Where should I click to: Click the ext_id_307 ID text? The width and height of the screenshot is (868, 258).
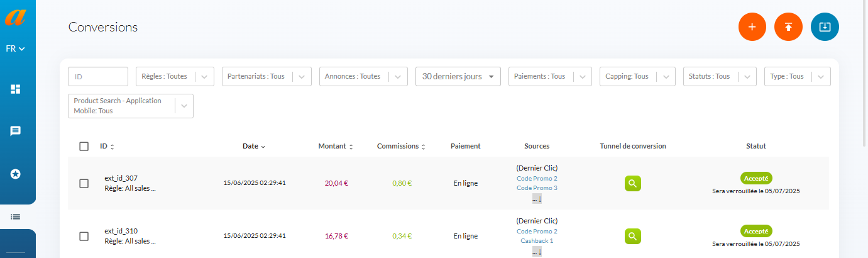121,178
